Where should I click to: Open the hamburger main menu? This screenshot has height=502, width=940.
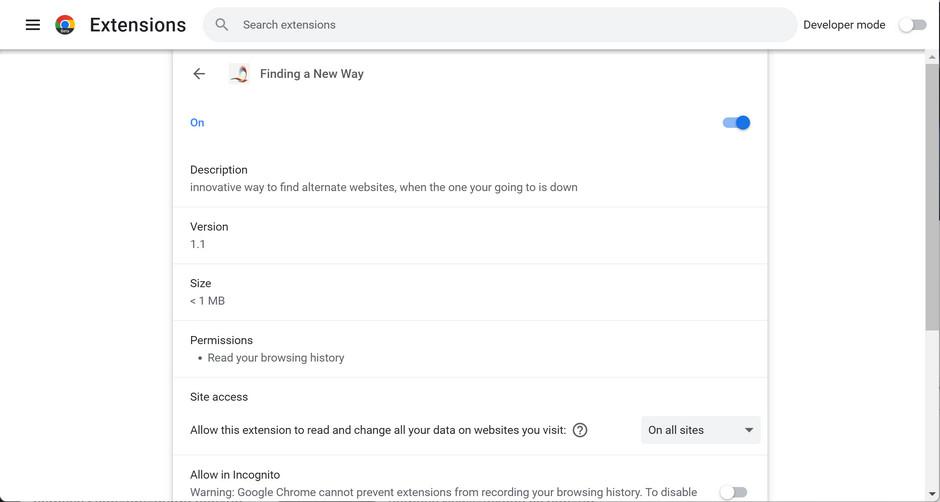(33, 25)
